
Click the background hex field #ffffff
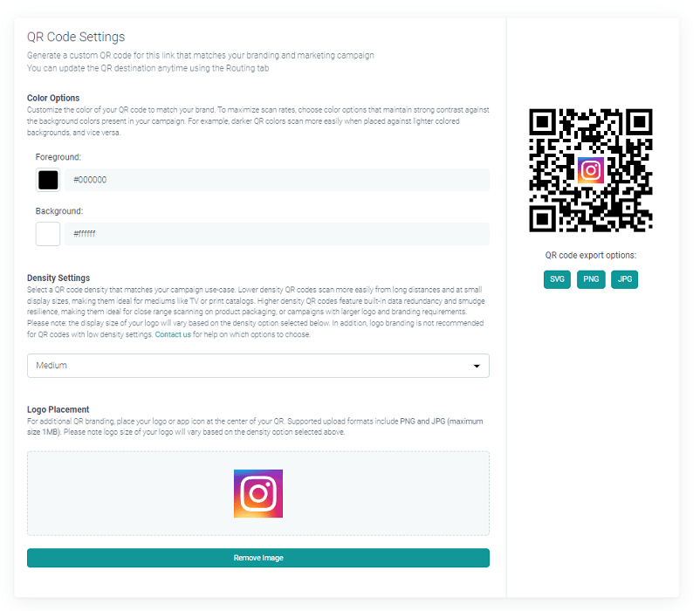tap(277, 234)
